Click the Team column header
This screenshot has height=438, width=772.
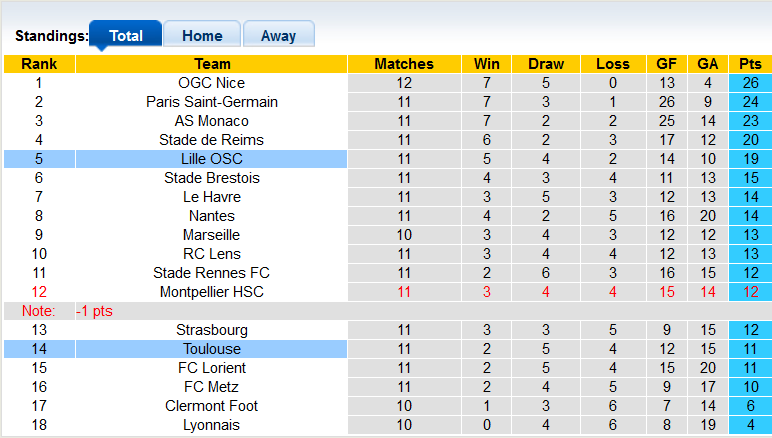click(x=211, y=64)
